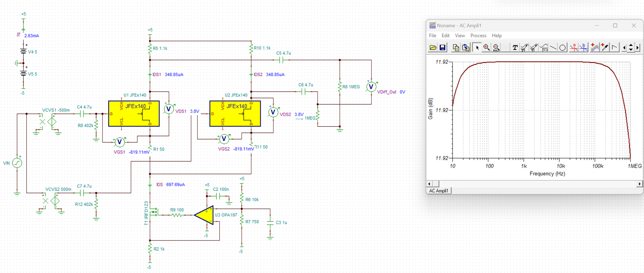Click the R9 100 resistor label
The image size is (644, 273).
(x=177, y=210)
